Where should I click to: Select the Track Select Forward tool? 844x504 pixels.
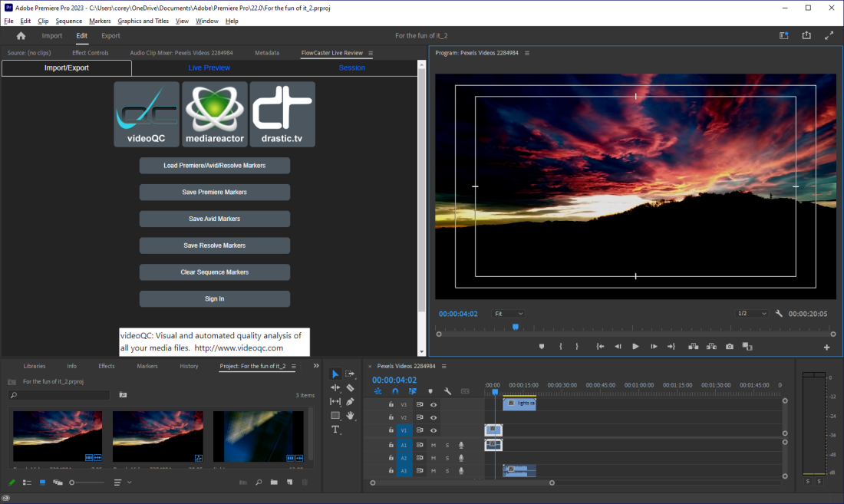[x=350, y=374]
